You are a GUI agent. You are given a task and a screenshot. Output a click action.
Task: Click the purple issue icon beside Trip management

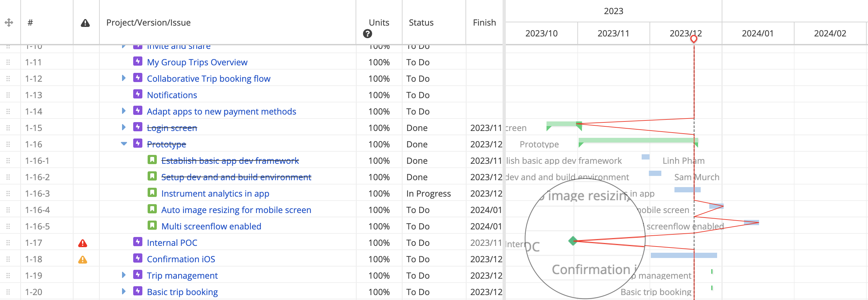click(138, 275)
